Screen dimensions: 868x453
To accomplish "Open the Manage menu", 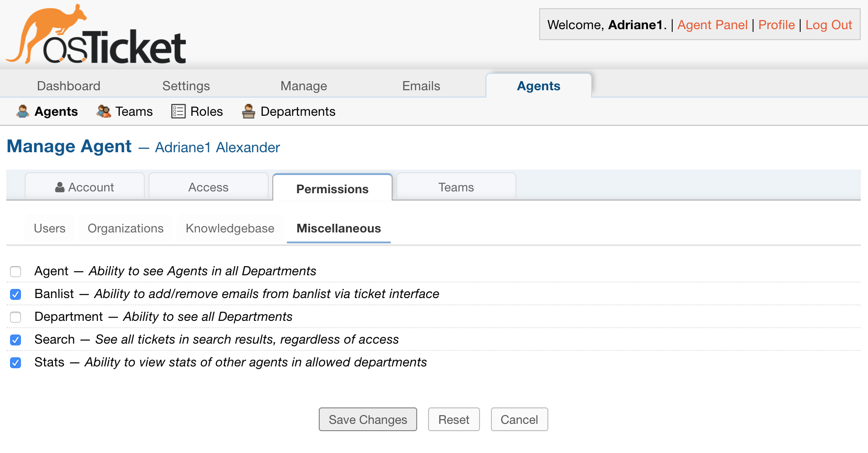I will pos(303,86).
